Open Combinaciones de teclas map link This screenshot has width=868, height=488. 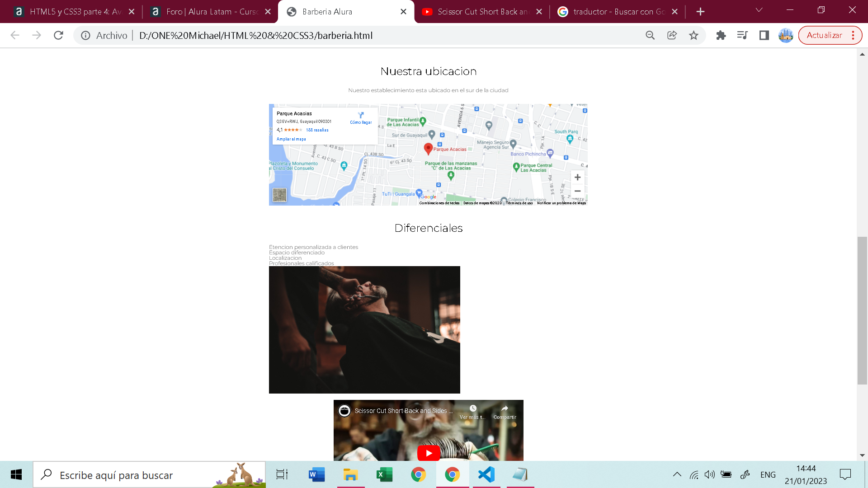(439, 203)
